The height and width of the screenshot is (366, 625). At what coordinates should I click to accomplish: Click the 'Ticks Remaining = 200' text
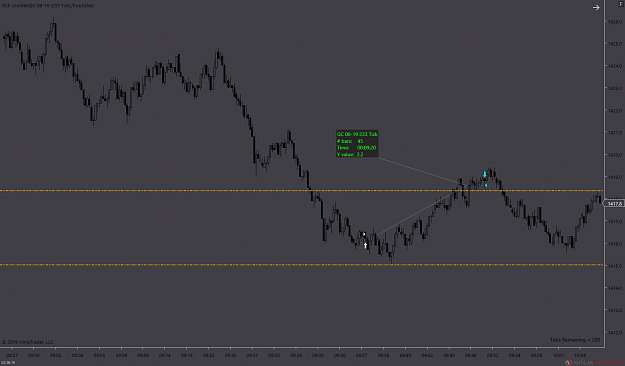point(575,340)
